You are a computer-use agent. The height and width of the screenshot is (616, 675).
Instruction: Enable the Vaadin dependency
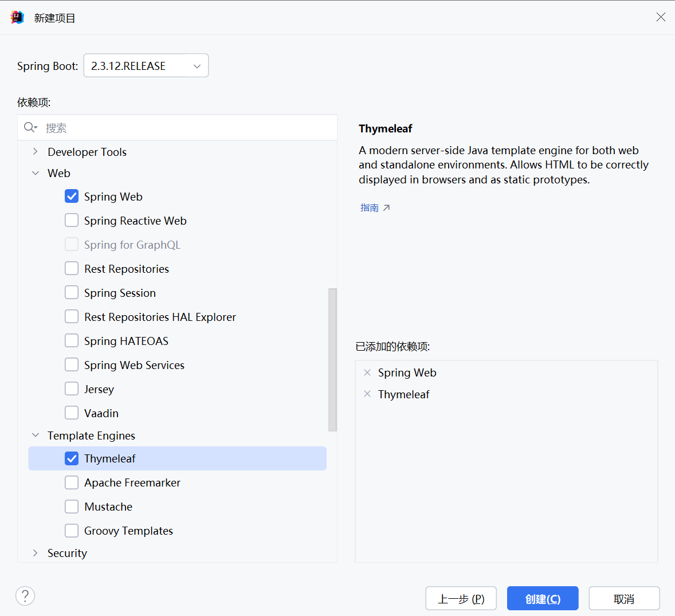tap(72, 413)
